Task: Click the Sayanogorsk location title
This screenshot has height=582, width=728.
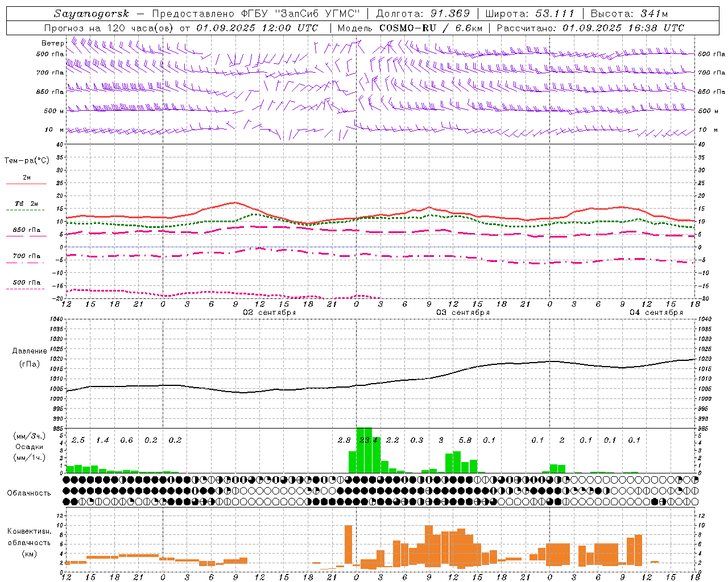Action: coord(92,14)
